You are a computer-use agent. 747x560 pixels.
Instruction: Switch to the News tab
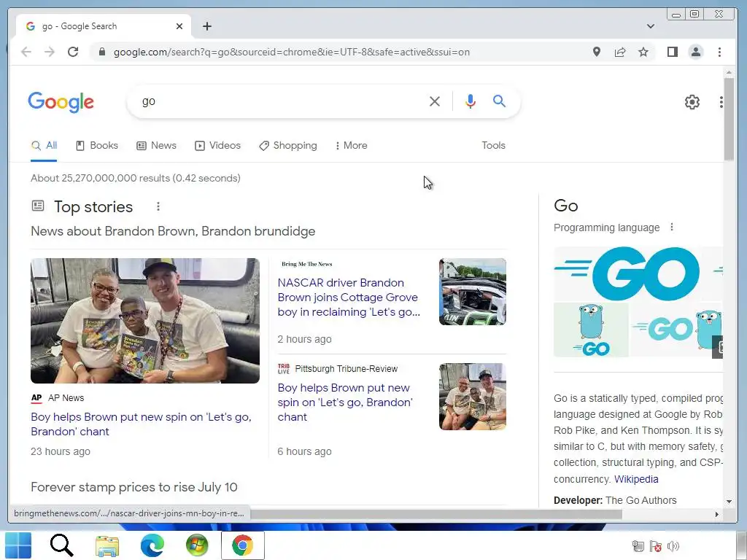(156, 146)
